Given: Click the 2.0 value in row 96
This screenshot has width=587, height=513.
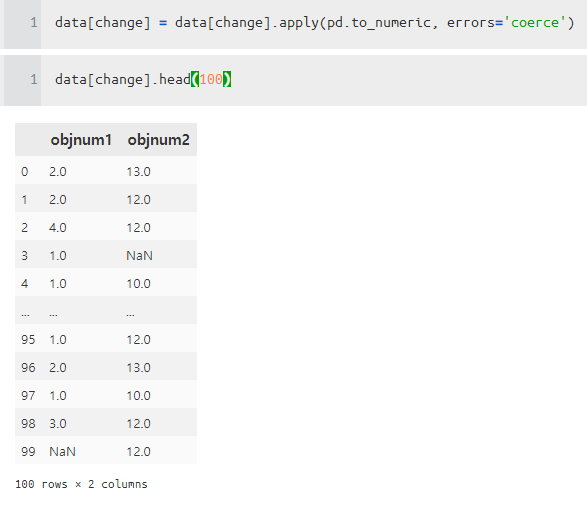Looking at the screenshot, I should coord(58,368).
